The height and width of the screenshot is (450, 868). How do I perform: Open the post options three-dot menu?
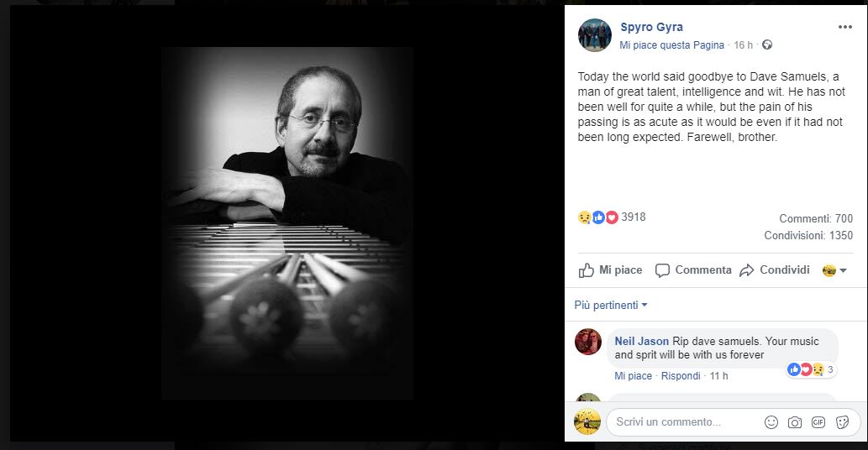(x=844, y=27)
